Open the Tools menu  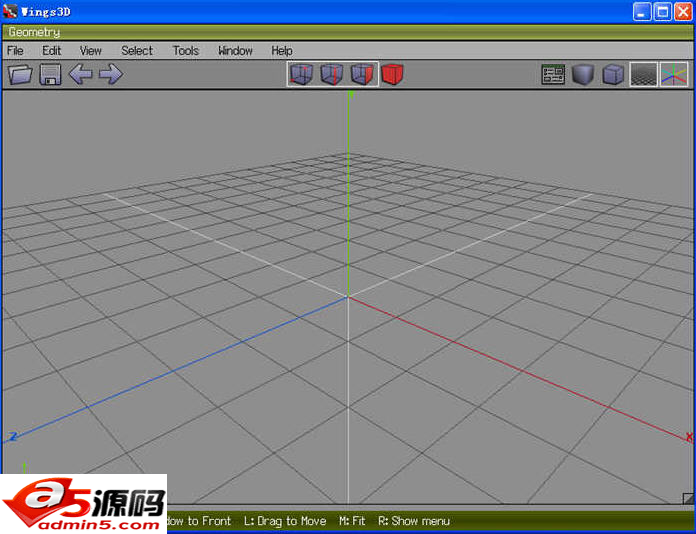[x=186, y=51]
